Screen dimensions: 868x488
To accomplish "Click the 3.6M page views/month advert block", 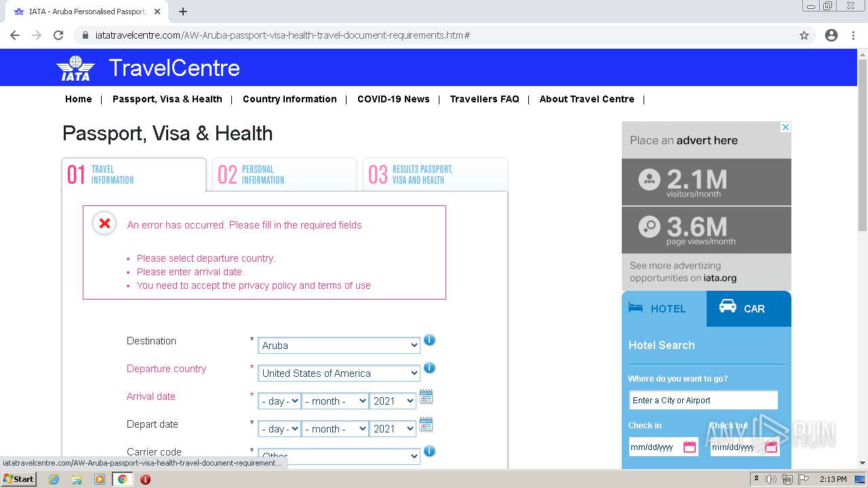I will click(707, 230).
